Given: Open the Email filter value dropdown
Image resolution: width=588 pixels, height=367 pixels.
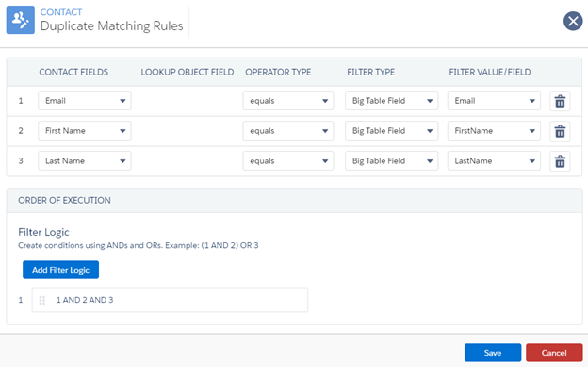Looking at the screenshot, I should (494, 101).
